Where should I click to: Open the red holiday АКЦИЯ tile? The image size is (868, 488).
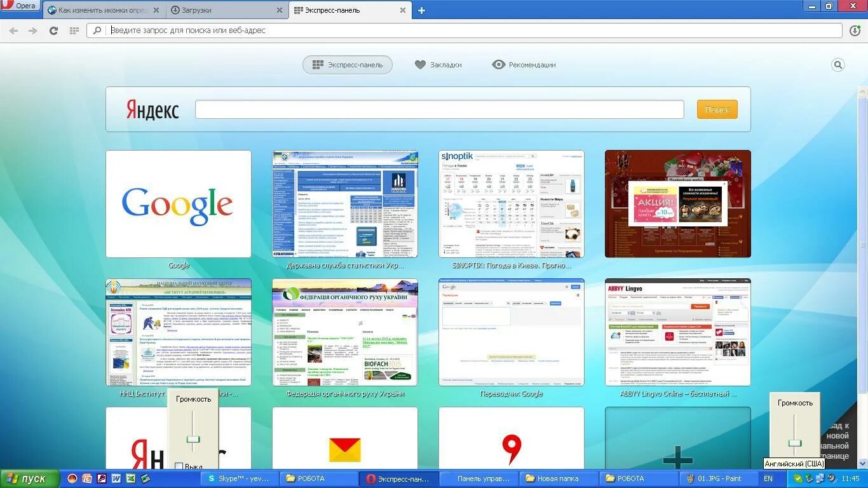[x=678, y=204]
